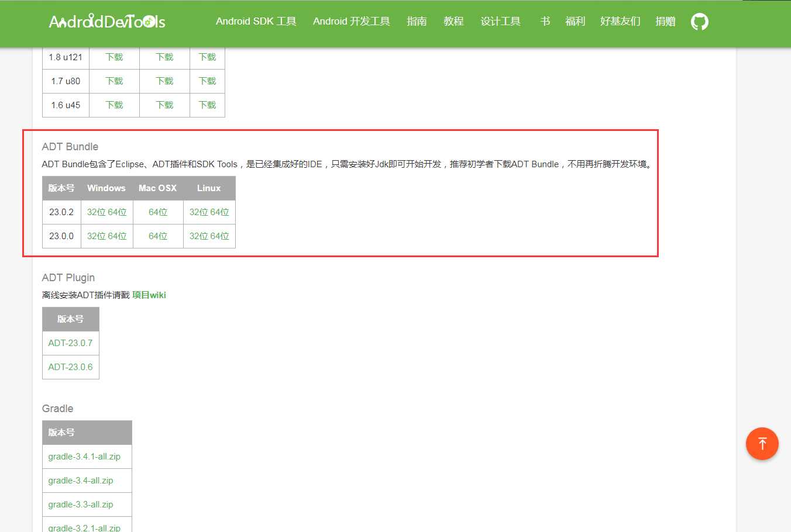Download gradle-3.3-all.zip
The width and height of the screenshot is (791, 532).
pyautogui.click(x=81, y=505)
